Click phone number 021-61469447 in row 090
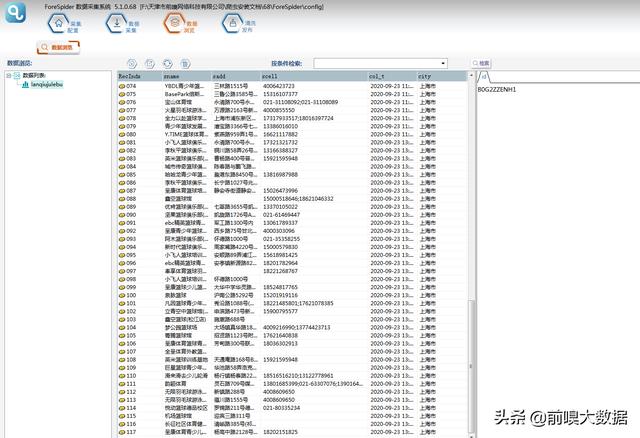This screenshot has height=438, width=640. [281, 215]
